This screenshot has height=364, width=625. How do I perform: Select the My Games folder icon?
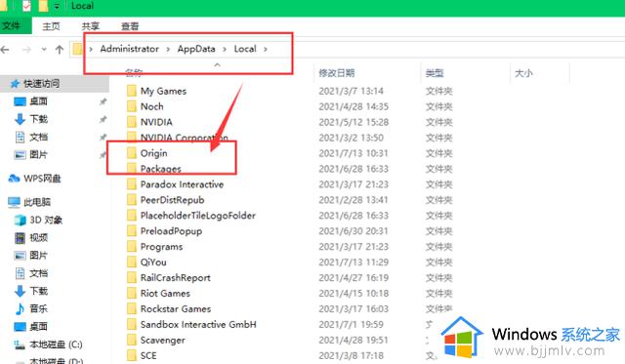click(x=132, y=91)
